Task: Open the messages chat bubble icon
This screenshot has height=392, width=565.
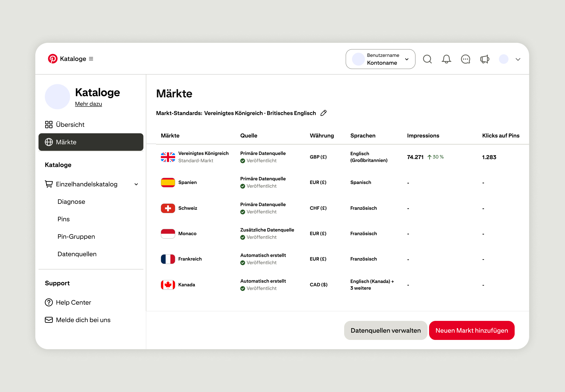Action: (466, 59)
